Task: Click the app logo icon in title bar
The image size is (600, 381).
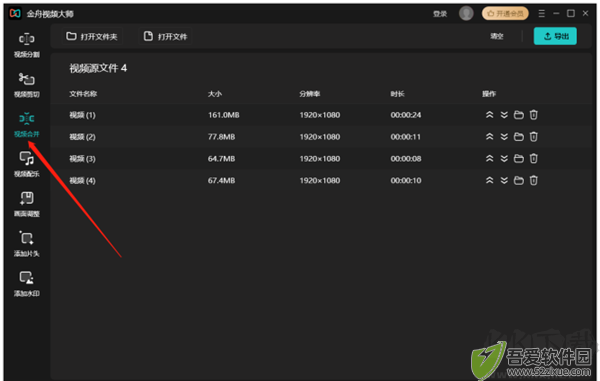Action: point(15,13)
